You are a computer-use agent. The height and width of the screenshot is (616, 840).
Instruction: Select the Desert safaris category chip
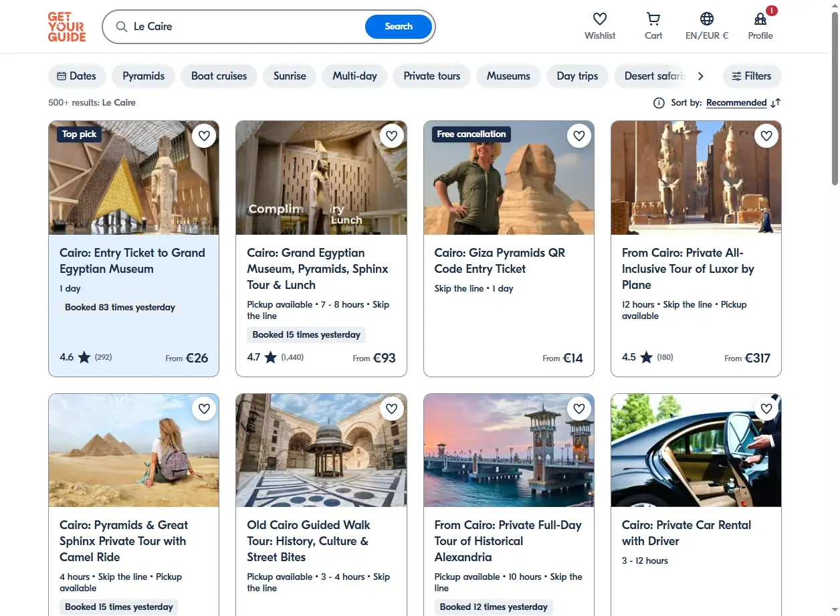650,76
